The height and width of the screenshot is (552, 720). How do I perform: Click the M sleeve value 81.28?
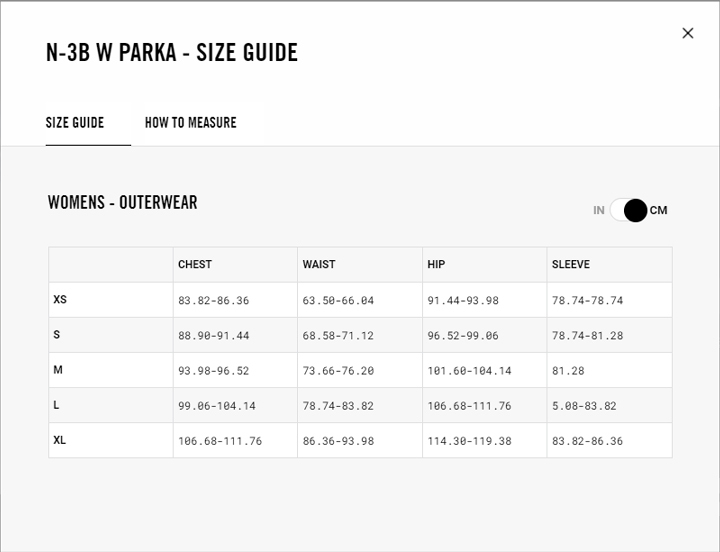[568, 371]
